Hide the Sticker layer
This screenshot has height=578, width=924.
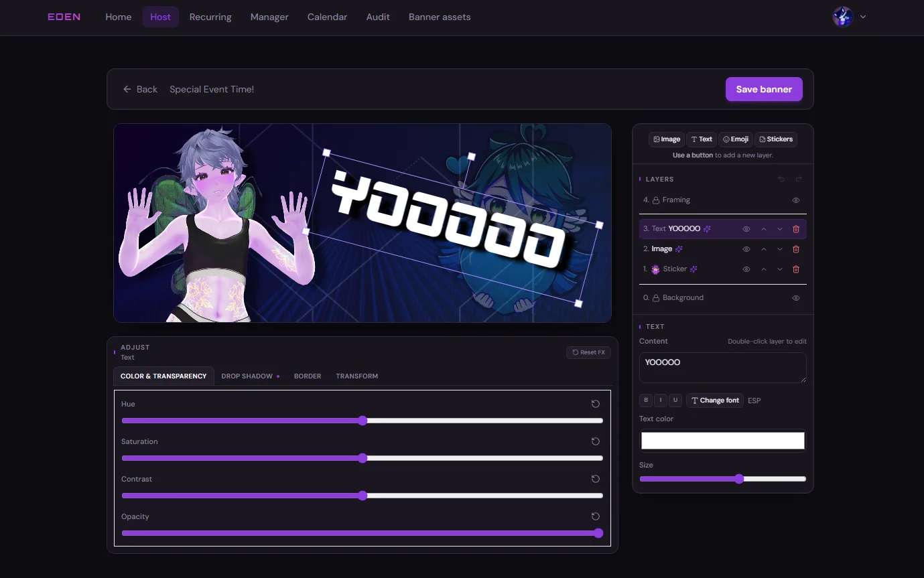pyautogui.click(x=746, y=269)
